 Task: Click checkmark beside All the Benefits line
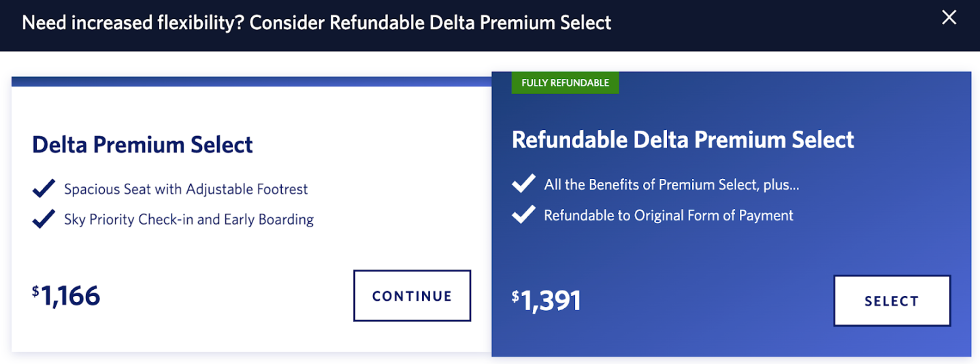pos(523,184)
